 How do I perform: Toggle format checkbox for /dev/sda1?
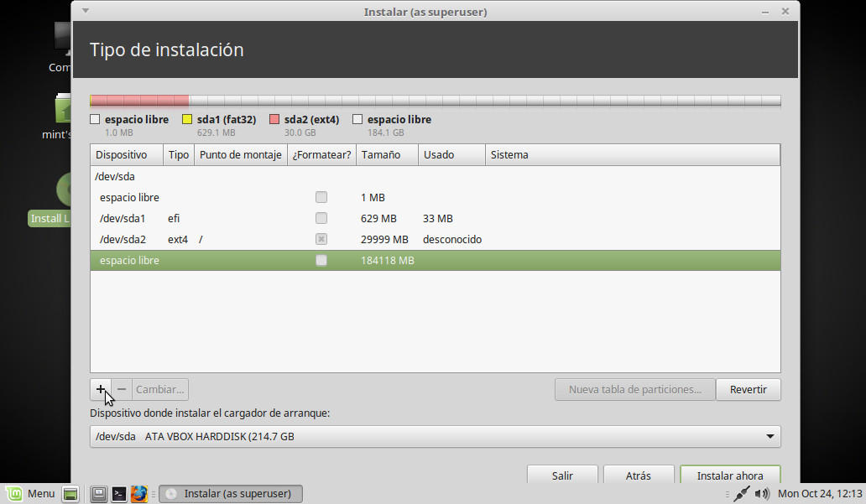pyautogui.click(x=321, y=218)
